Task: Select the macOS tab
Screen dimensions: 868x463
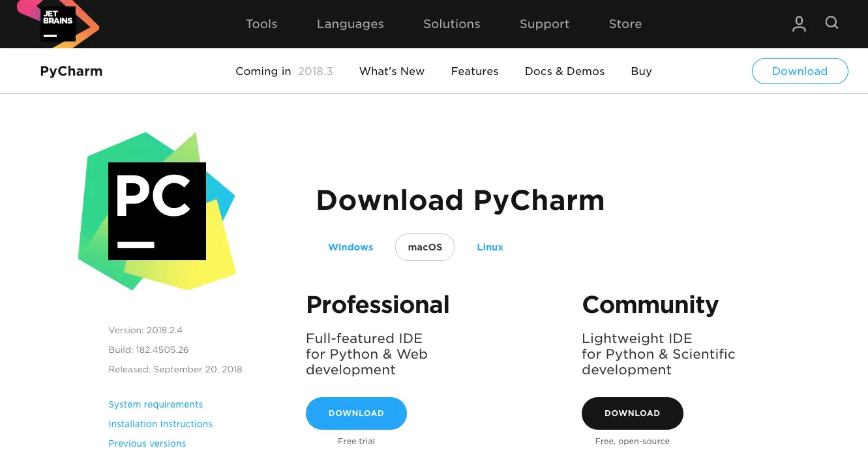Action: [425, 247]
